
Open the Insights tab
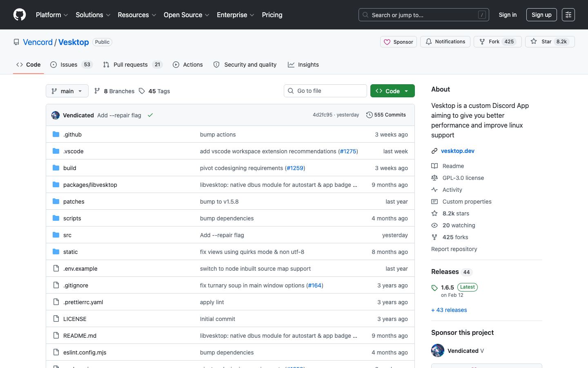(303, 65)
